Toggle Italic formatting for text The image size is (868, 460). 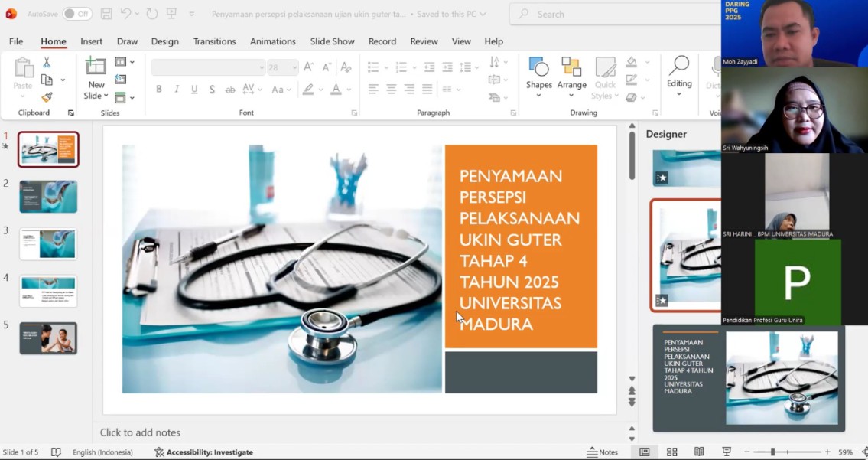coord(176,89)
